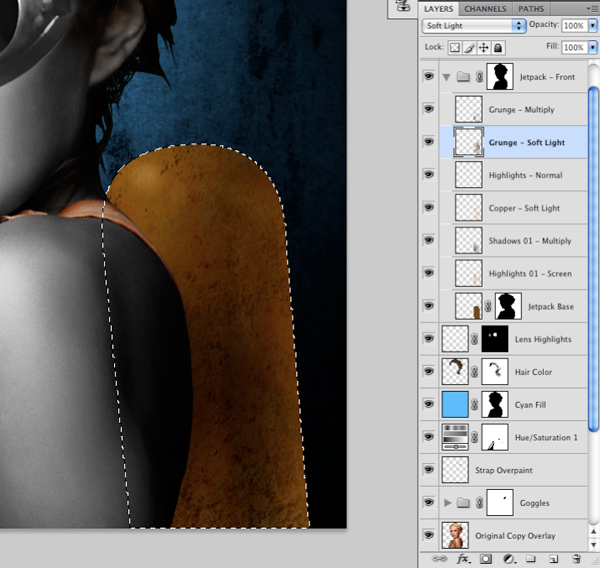Image resolution: width=600 pixels, height=568 pixels.
Task: Click the Hue/Saturation 1 adjustment icon
Action: [455, 437]
